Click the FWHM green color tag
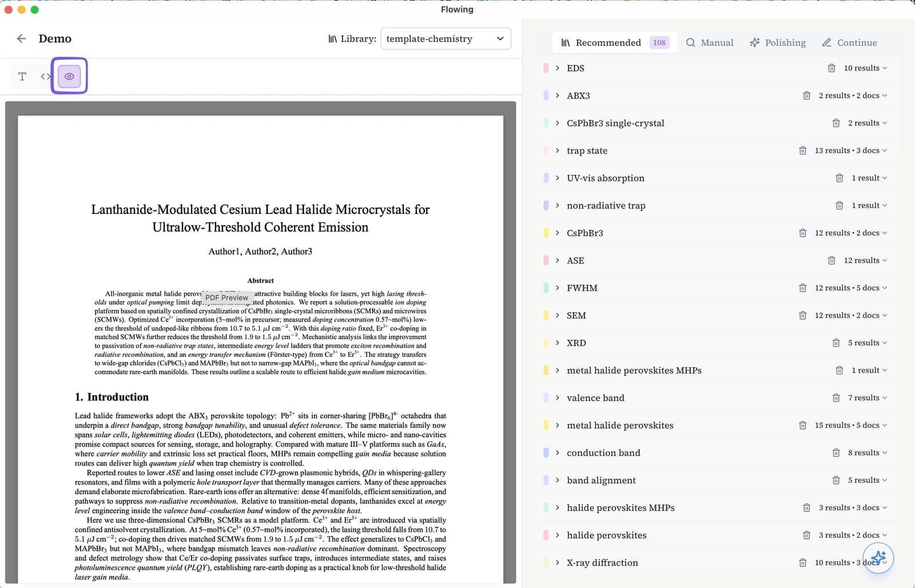Screen dimensions: 915x588 pos(546,288)
